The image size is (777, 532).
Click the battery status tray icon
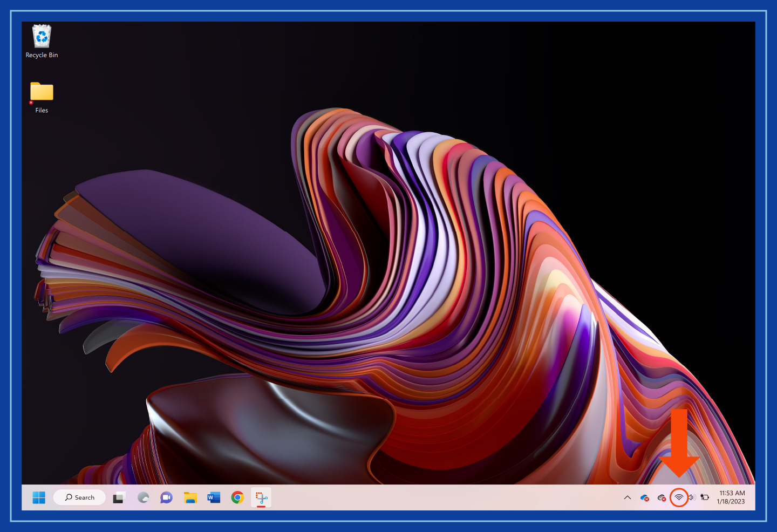pos(705,497)
